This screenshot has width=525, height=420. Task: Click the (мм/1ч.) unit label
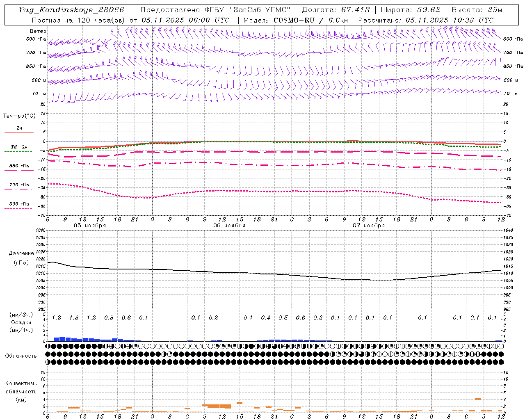coord(21,330)
